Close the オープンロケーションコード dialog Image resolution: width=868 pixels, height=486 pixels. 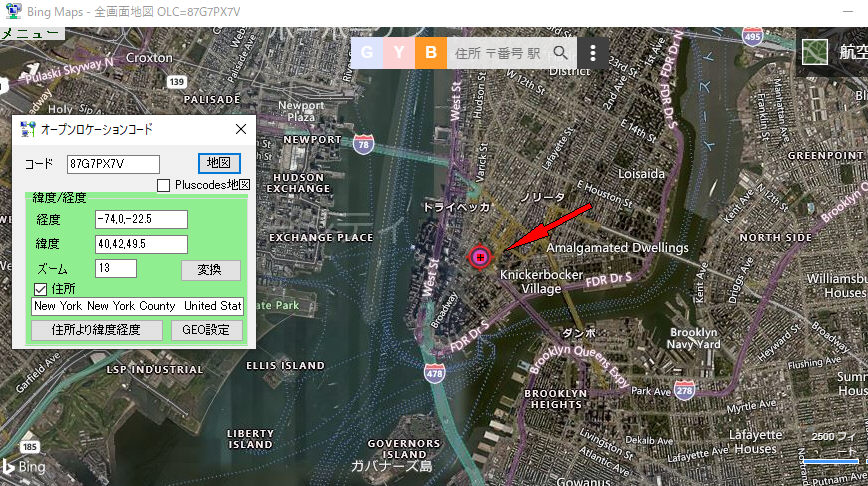click(241, 129)
